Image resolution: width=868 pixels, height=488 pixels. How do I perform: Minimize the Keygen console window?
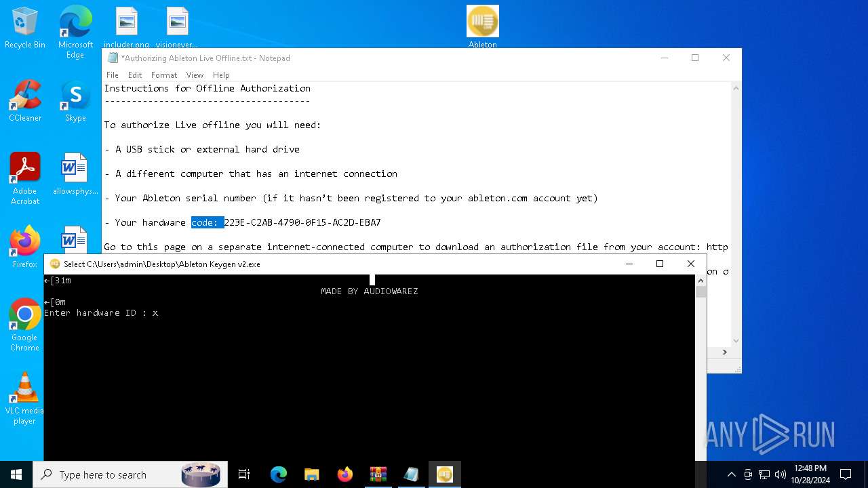629,264
